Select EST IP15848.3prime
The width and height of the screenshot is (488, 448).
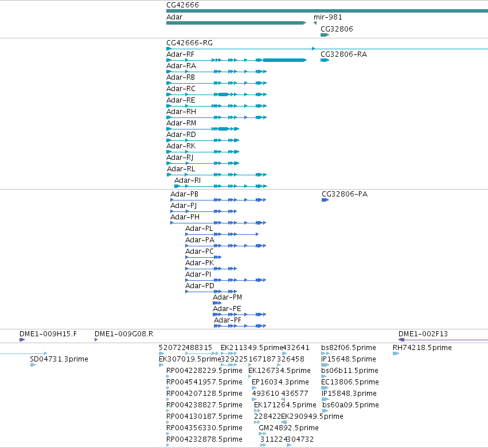[x=325, y=399]
